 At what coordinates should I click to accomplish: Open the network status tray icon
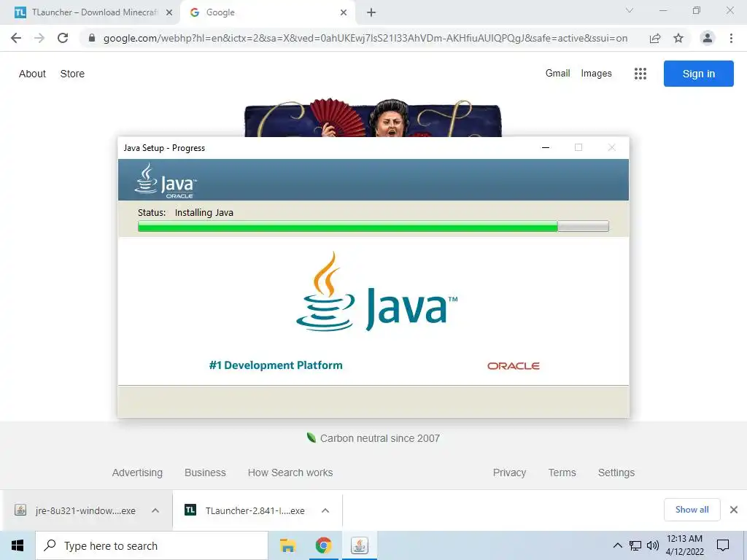pos(635,545)
